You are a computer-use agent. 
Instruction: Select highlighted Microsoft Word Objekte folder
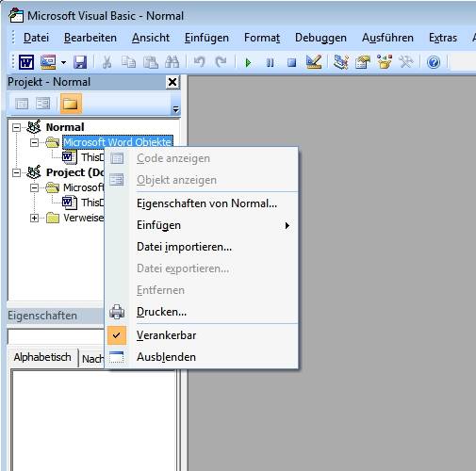118,142
